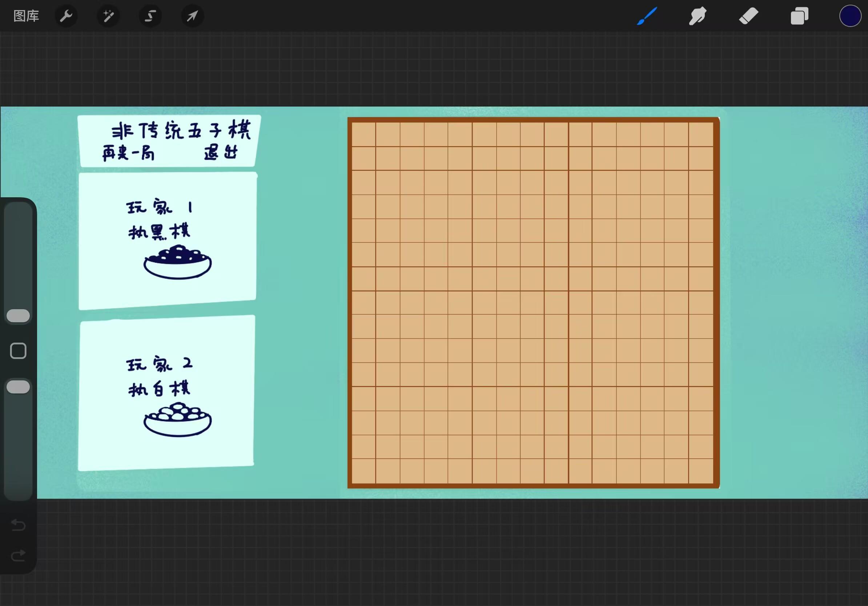Open the 图库 gallery
This screenshot has height=606, width=868.
pos(26,16)
